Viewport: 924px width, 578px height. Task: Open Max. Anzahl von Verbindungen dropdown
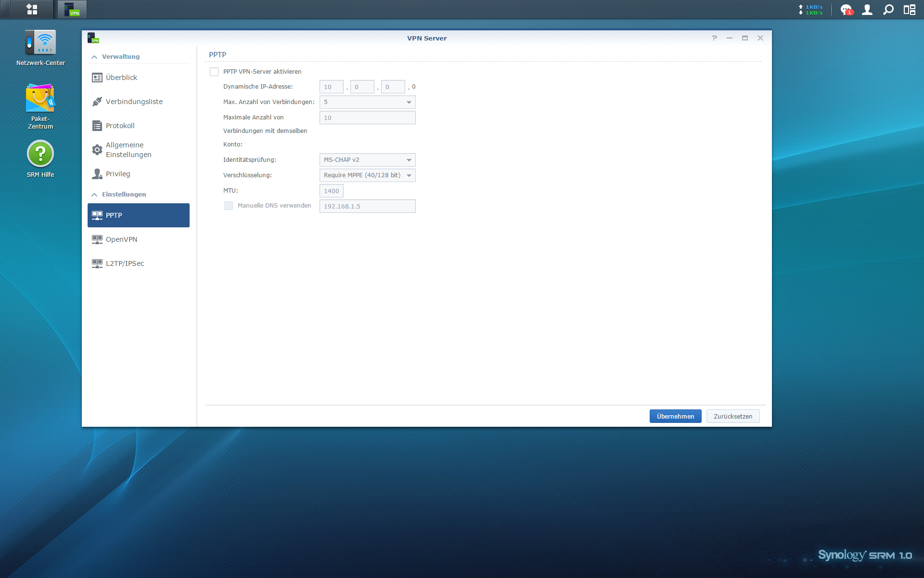(367, 102)
